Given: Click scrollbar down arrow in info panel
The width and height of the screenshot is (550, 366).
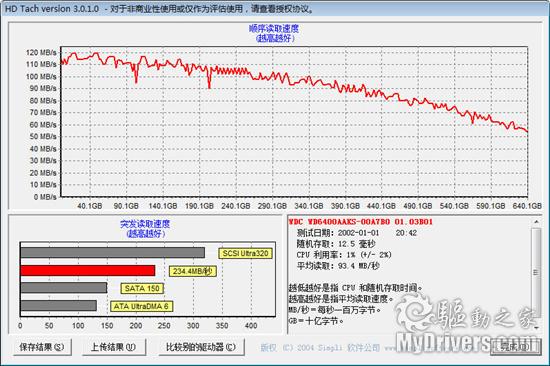Looking at the screenshot, I should (536, 327).
